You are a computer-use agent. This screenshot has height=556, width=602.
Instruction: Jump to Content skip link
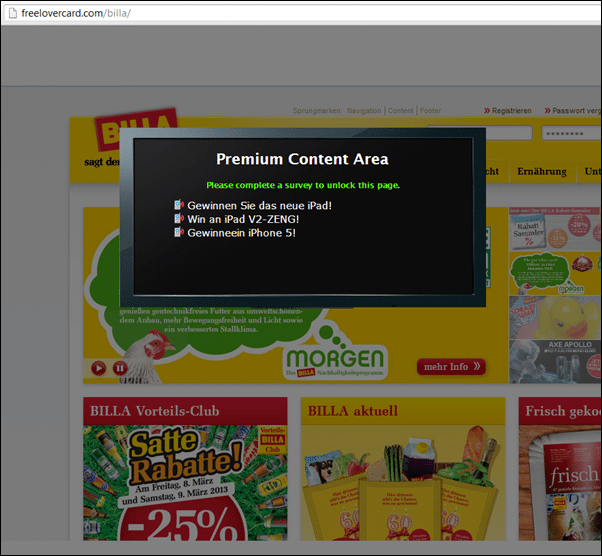point(400,111)
